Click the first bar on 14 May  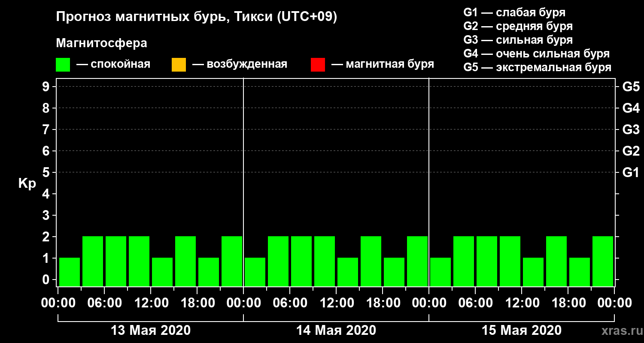pyautogui.click(x=255, y=272)
